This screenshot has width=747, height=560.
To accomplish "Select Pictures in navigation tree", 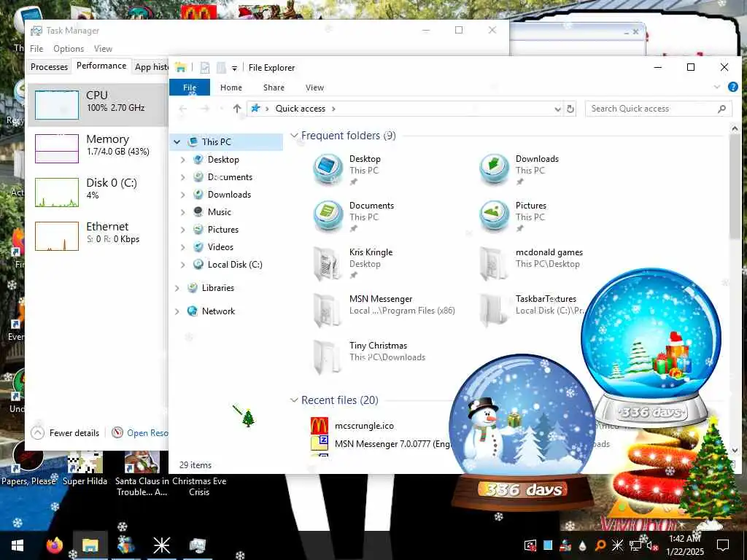I will pos(223,230).
